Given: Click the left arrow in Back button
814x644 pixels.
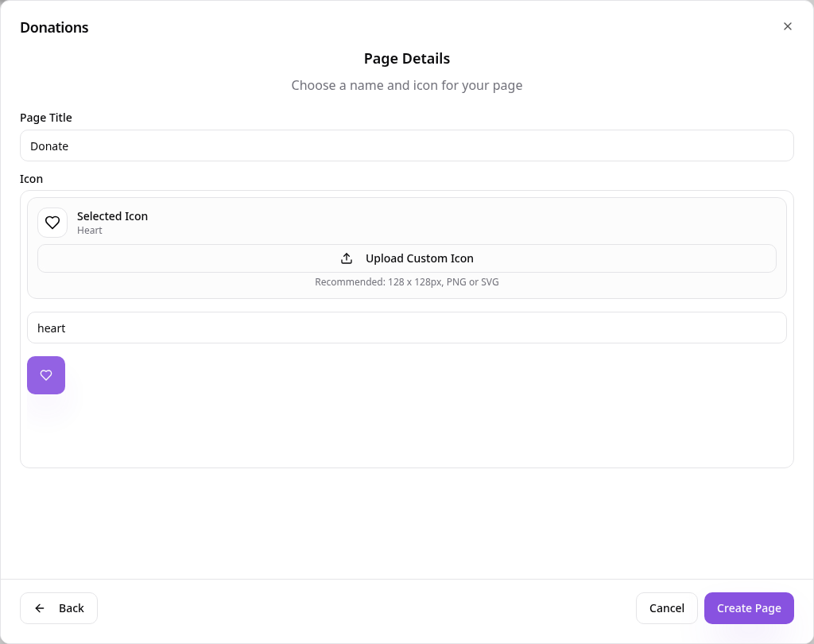Looking at the screenshot, I should click(x=40, y=608).
